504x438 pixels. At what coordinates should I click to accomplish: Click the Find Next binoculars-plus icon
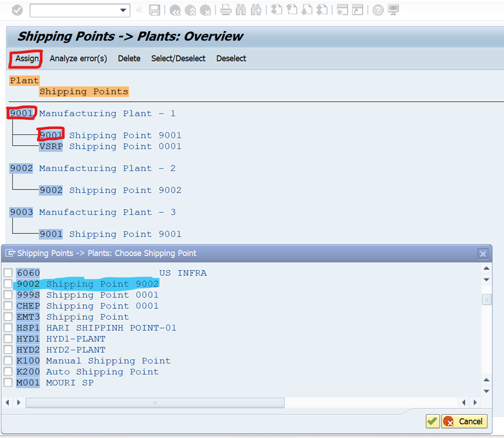pos(256,10)
